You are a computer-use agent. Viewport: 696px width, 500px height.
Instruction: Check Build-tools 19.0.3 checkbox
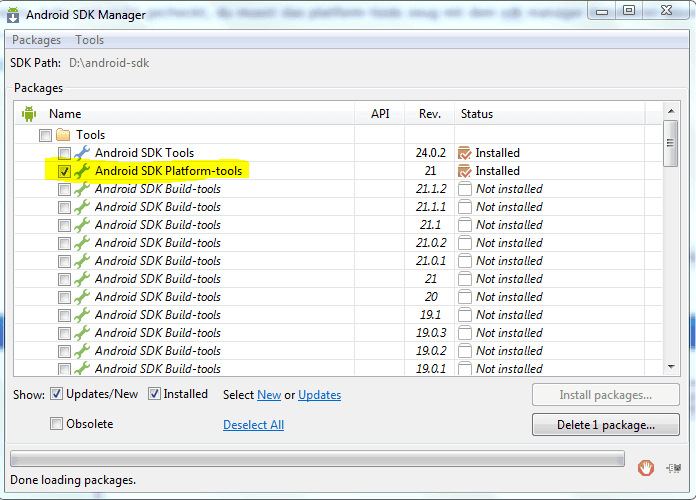pyautogui.click(x=64, y=333)
